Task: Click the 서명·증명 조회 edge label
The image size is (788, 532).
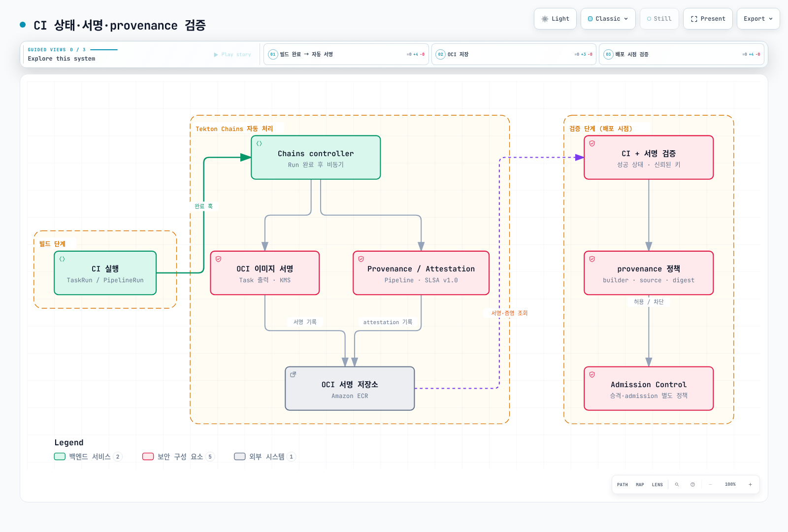Action: pos(509,313)
